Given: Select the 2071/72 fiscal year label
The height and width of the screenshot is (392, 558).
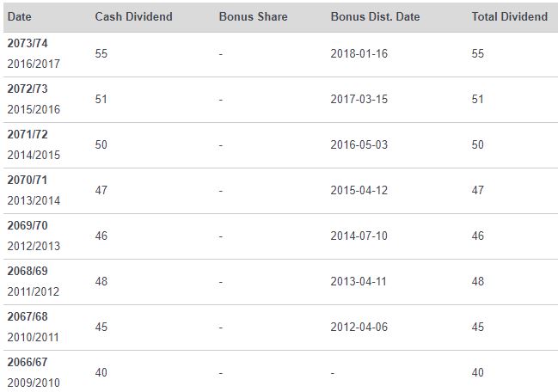Looking at the screenshot, I should tap(28, 134).
